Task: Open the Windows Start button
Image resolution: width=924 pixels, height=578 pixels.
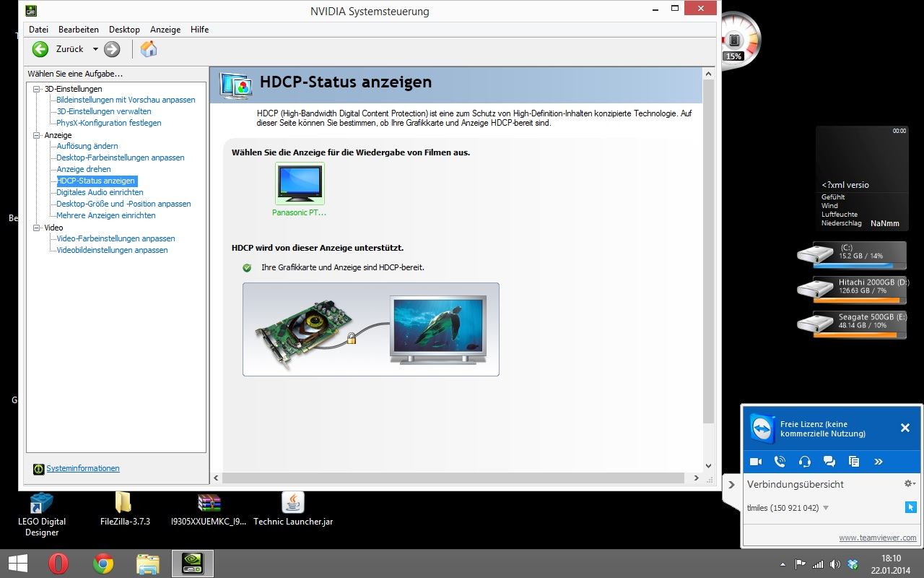Action: tap(18, 564)
